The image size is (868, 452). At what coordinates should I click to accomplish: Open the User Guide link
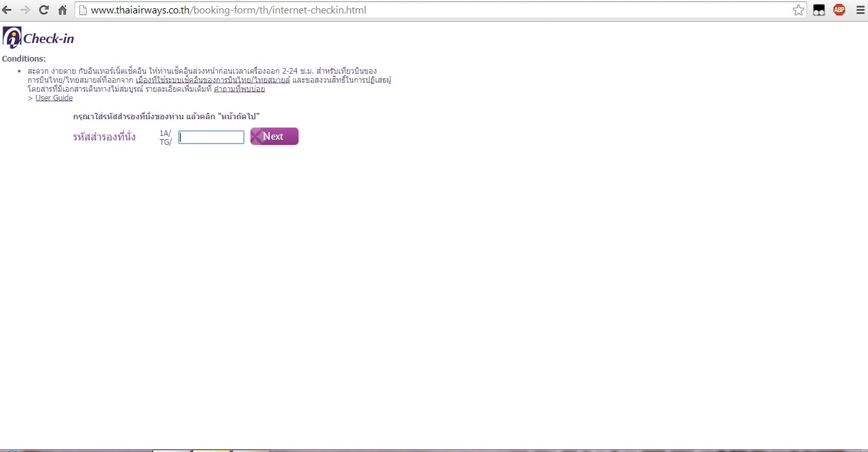point(54,98)
